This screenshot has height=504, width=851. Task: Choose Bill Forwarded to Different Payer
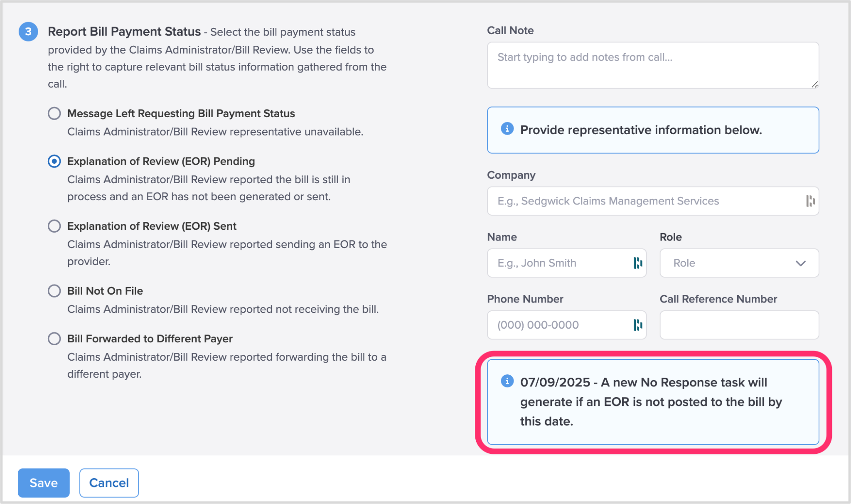[x=54, y=339]
